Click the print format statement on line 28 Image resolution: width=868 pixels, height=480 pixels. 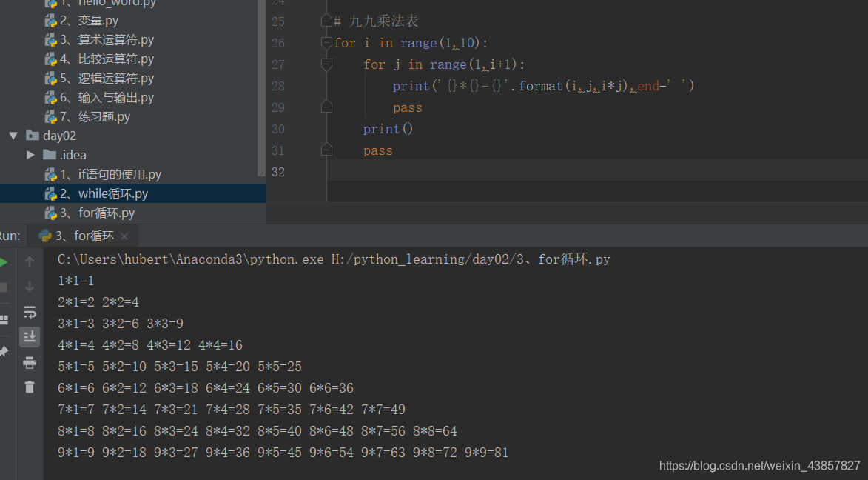tap(543, 86)
